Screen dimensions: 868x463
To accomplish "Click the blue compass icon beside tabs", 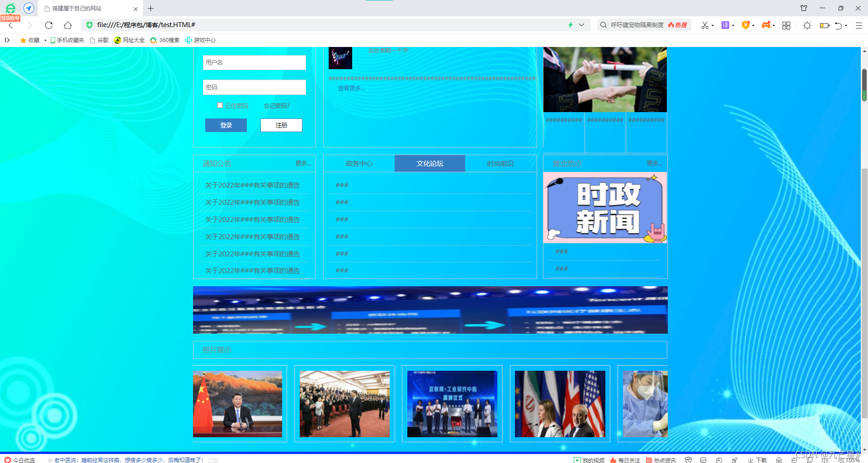I will pos(29,8).
